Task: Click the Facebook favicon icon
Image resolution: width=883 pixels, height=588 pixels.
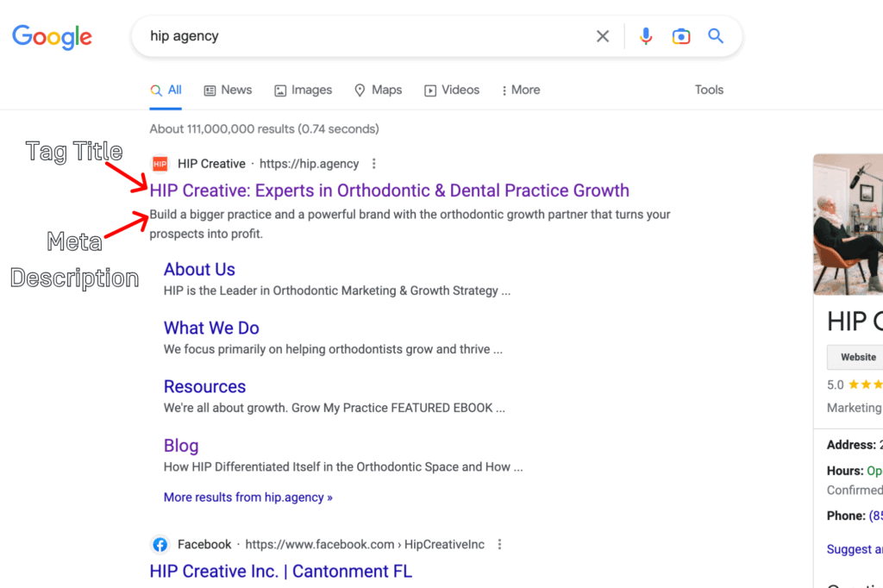Action: (x=160, y=545)
